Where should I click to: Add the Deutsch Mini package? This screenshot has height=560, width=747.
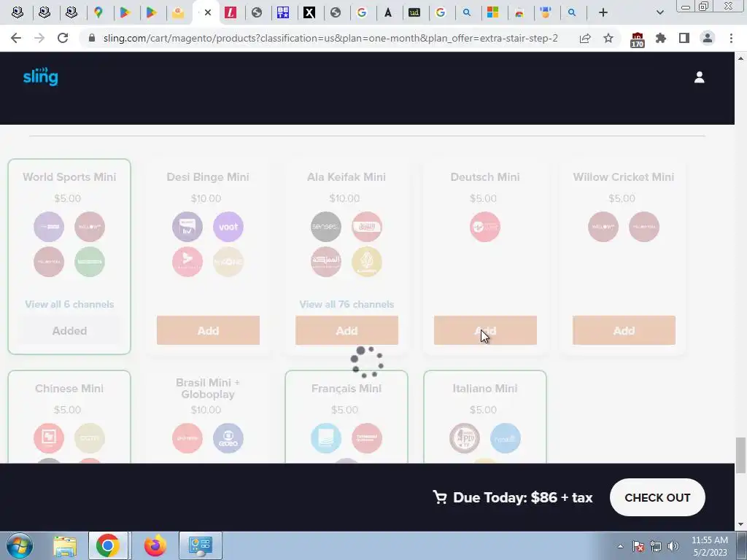[485, 330]
